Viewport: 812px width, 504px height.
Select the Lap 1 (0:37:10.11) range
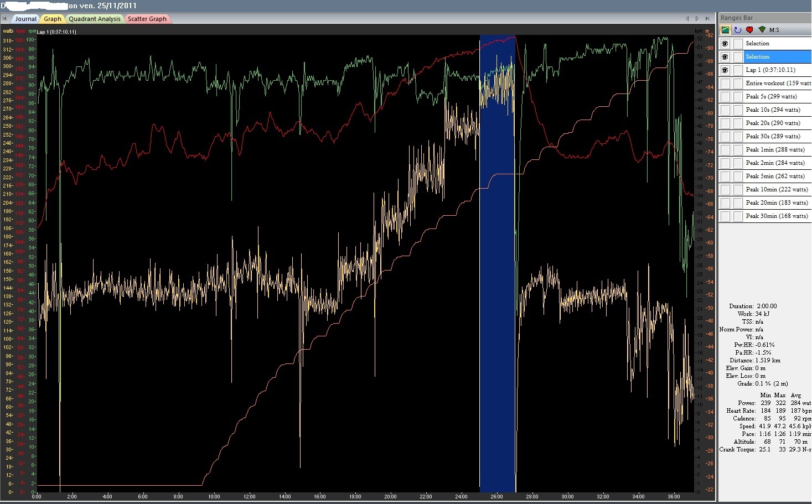[x=778, y=70]
